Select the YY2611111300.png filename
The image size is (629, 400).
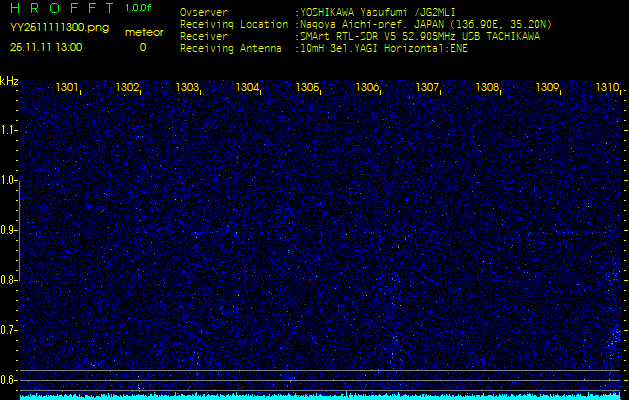coord(59,28)
